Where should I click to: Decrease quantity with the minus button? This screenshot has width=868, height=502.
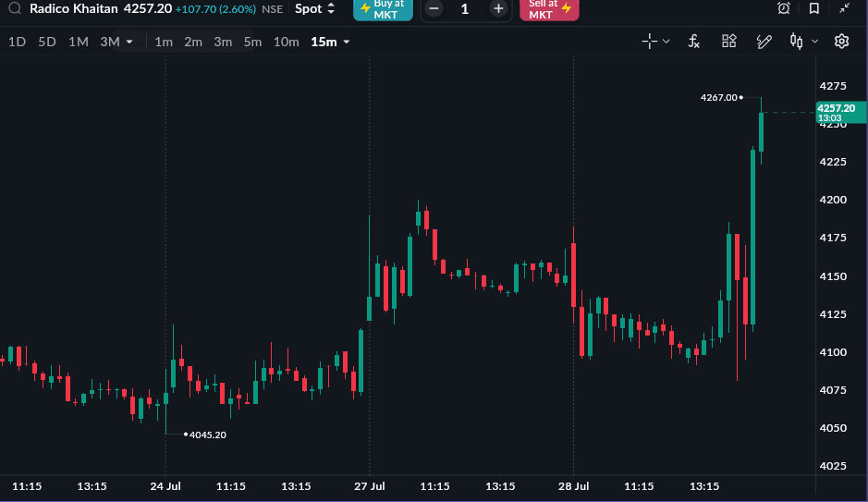click(434, 9)
